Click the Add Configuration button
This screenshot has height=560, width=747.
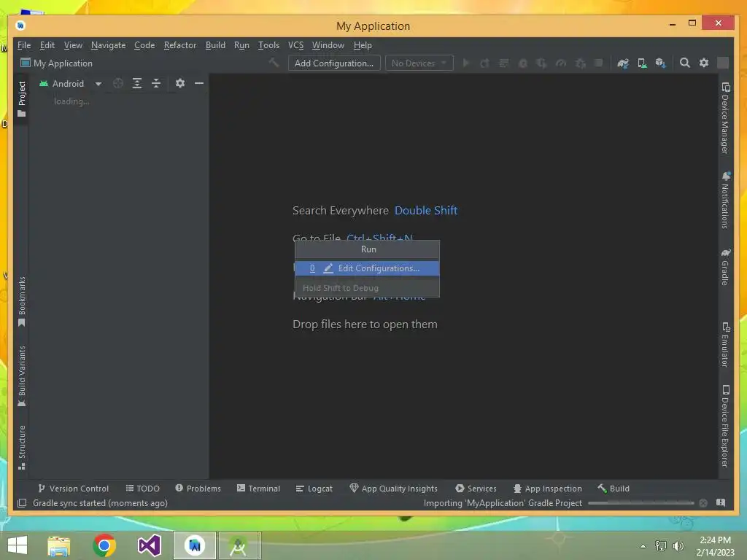334,63
